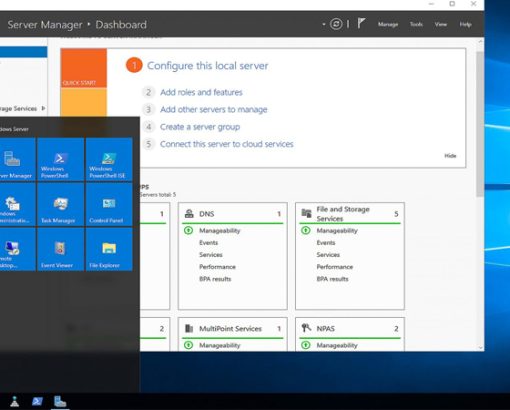
Task: Click the first taskbar icon
Action: click(x=14, y=401)
